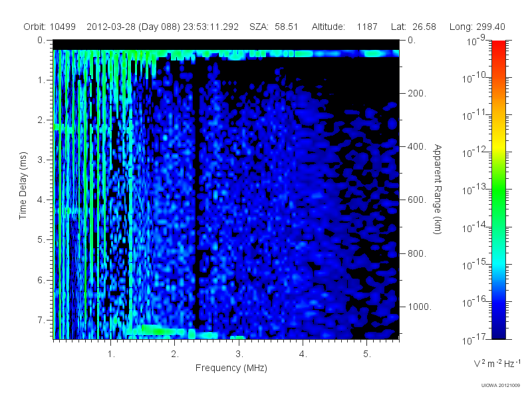This screenshot has height=399, width=532.
Task: Click the 10⁻¹² colorbar label
Action: [473, 152]
